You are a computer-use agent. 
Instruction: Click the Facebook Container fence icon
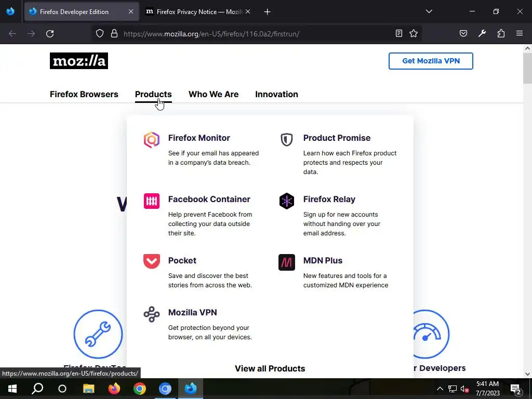[x=151, y=201]
